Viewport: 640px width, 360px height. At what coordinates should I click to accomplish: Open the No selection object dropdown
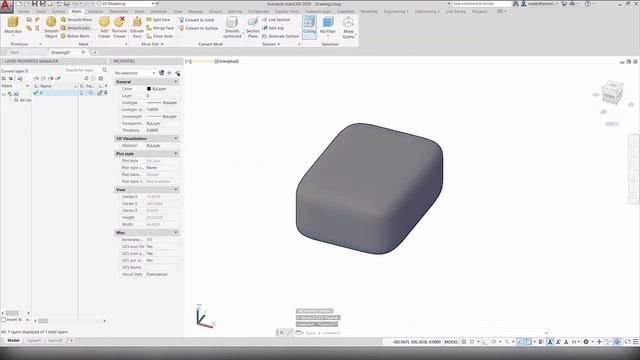(x=135, y=73)
